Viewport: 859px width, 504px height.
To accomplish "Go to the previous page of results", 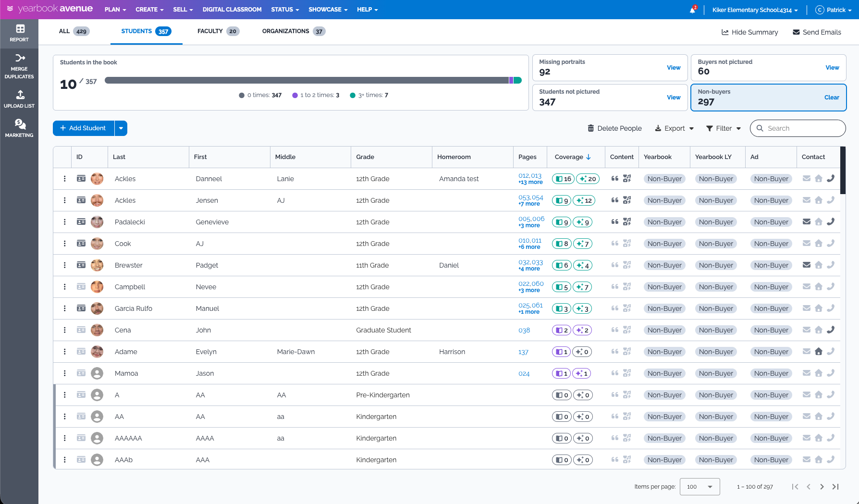I will pyautogui.click(x=809, y=487).
